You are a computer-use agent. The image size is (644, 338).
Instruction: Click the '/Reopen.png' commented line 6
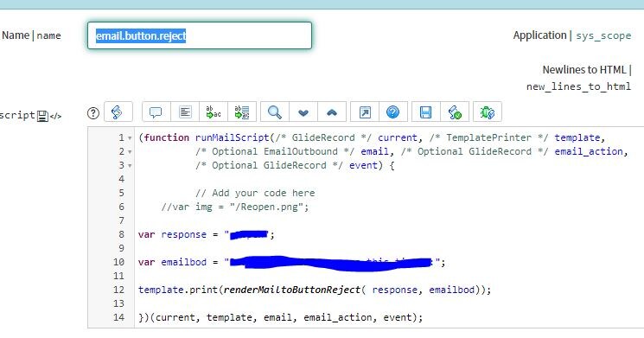pyautogui.click(x=235, y=207)
